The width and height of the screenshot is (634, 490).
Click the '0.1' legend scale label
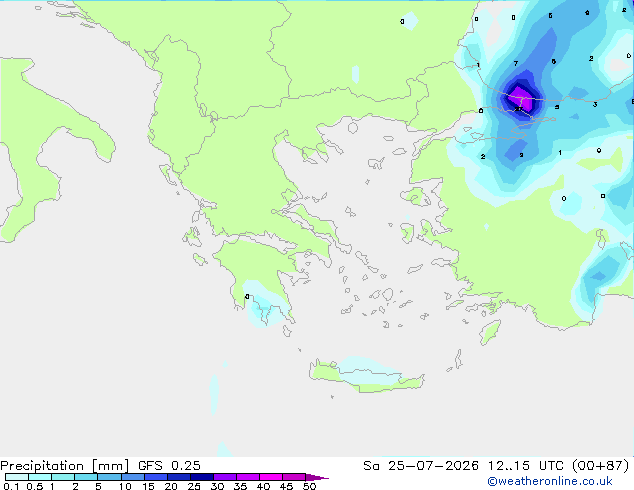tap(11, 486)
